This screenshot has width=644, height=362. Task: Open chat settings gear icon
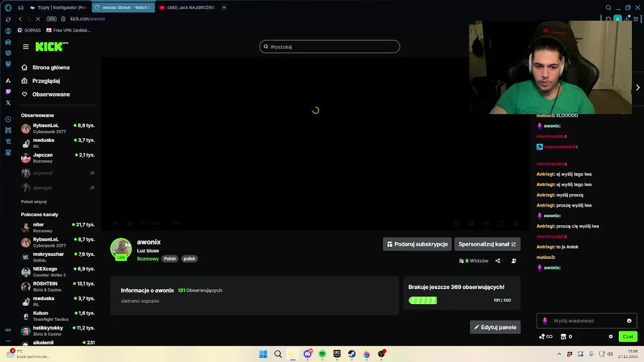point(611,337)
